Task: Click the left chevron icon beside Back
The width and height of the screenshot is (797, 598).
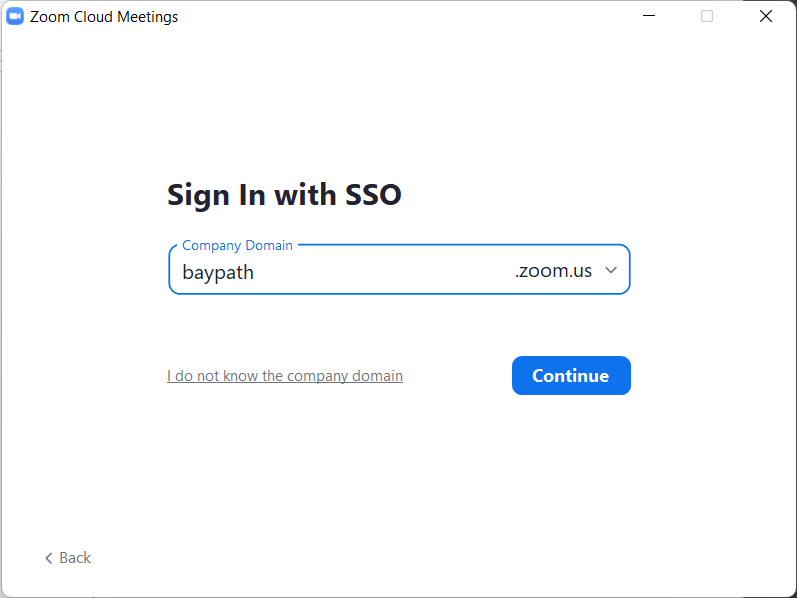Action: pos(48,558)
